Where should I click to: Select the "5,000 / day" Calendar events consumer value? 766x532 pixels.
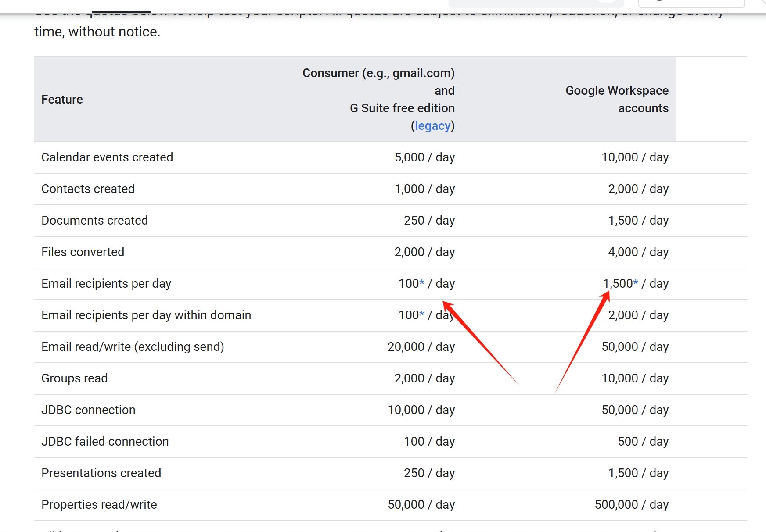tap(424, 157)
